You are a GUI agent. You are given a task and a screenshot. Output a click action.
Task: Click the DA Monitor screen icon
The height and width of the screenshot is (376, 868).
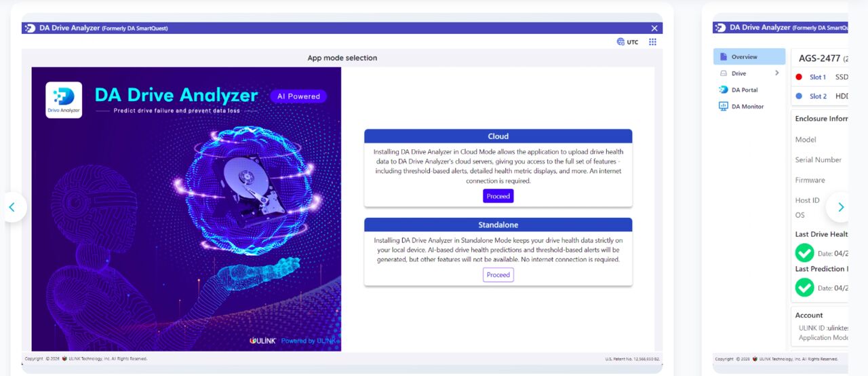(724, 107)
